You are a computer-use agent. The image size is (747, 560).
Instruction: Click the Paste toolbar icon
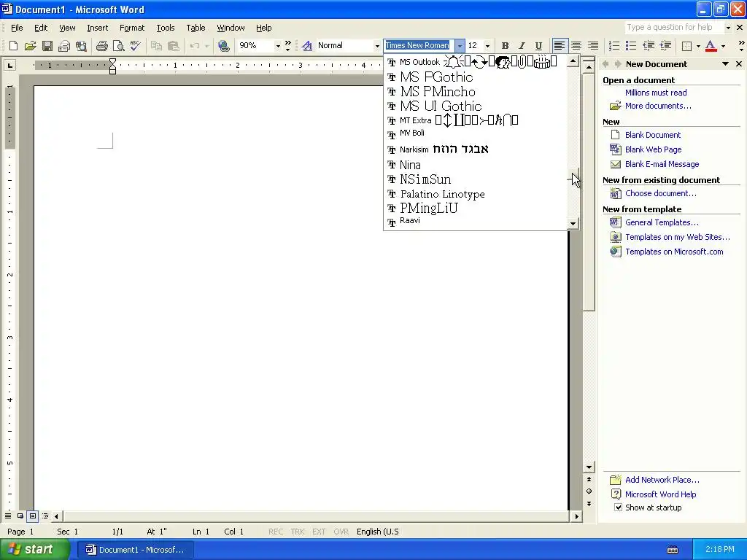(x=173, y=46)
